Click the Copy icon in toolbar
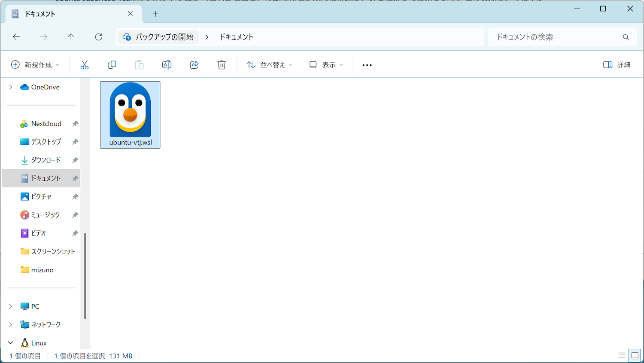This screenshot has width=644, height=363. [x=112, y=65]
